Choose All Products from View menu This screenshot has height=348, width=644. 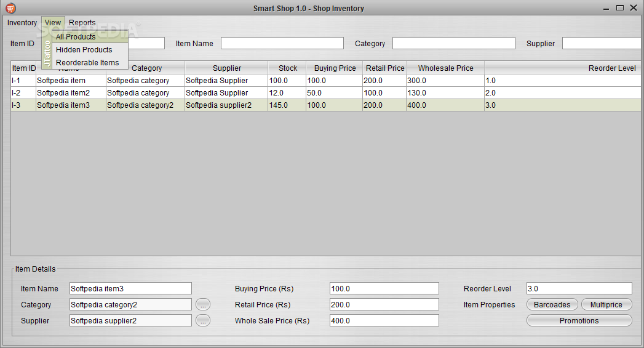(90, 36)
